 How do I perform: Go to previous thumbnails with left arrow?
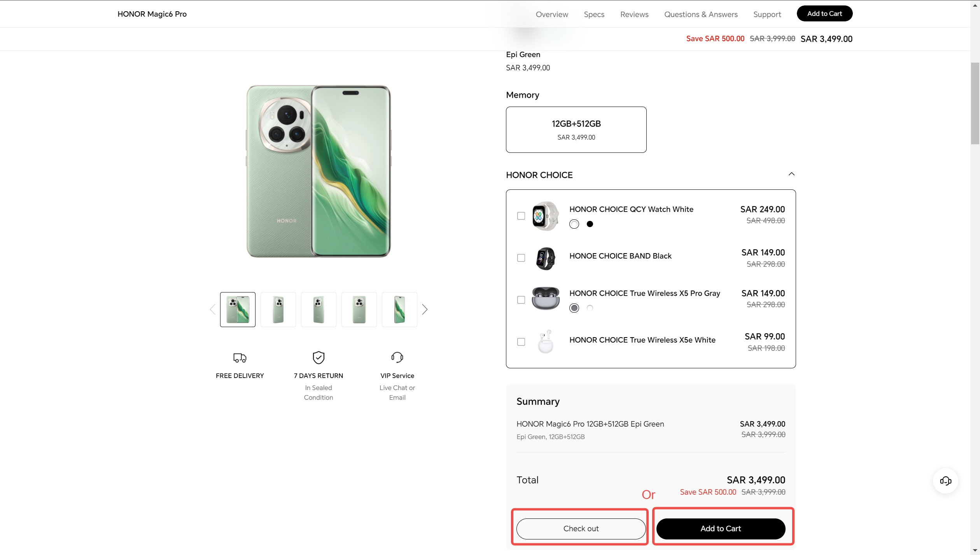212,310
